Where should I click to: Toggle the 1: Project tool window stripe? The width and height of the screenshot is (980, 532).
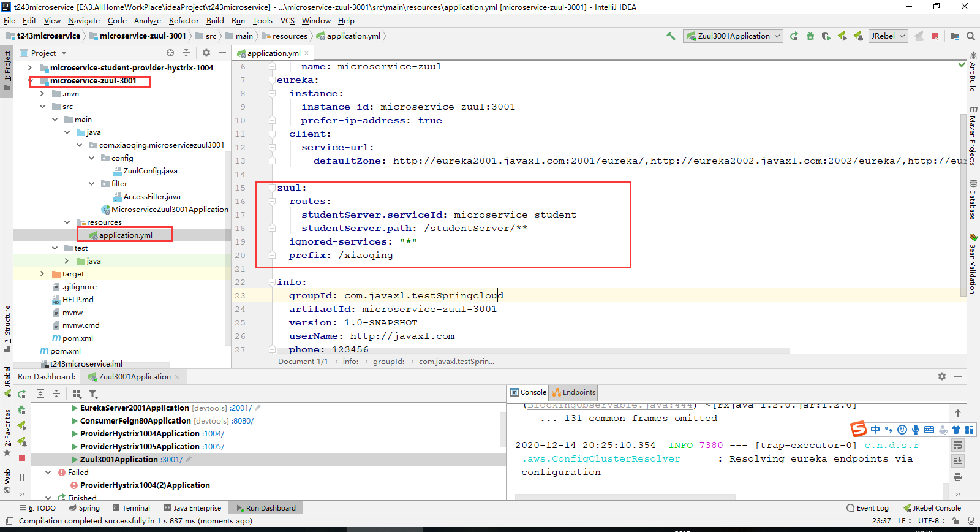[7, 70]
